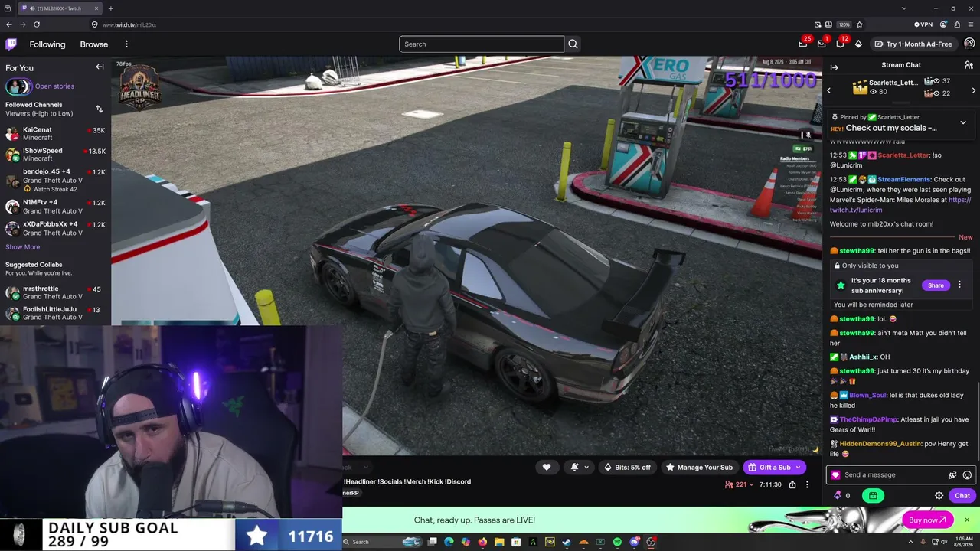Go to the Twitch home logo

tap(11, 44)
